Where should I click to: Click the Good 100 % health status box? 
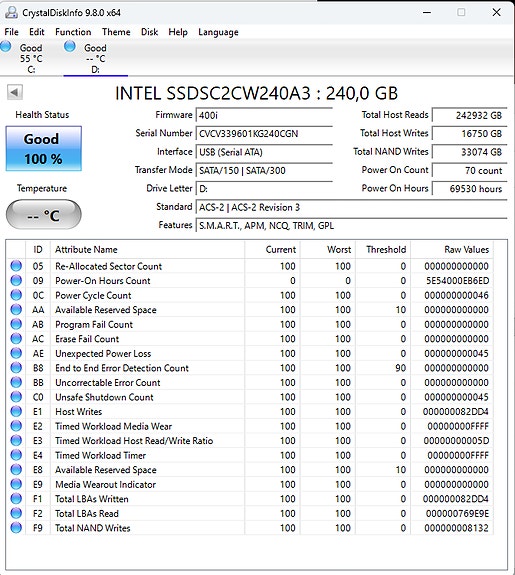[x=44, y=149]
